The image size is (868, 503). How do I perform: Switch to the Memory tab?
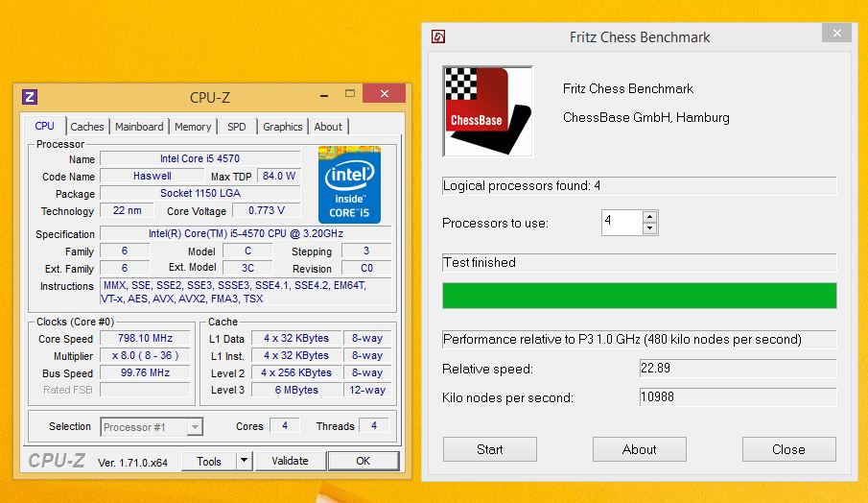[x=193, y=127]
